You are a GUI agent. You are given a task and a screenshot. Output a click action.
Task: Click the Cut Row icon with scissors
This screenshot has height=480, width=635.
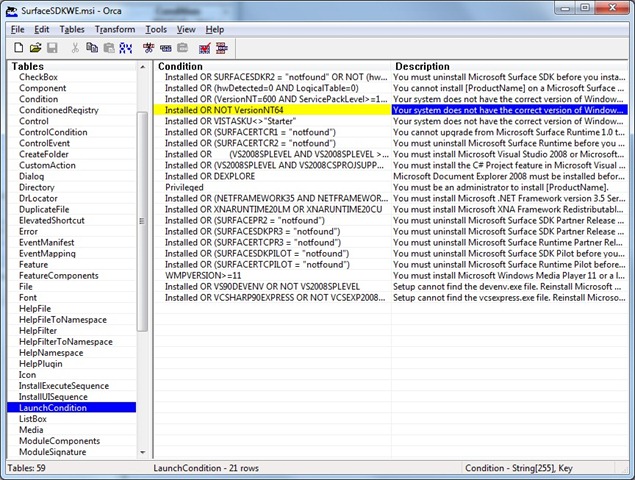tap(149, 48)
